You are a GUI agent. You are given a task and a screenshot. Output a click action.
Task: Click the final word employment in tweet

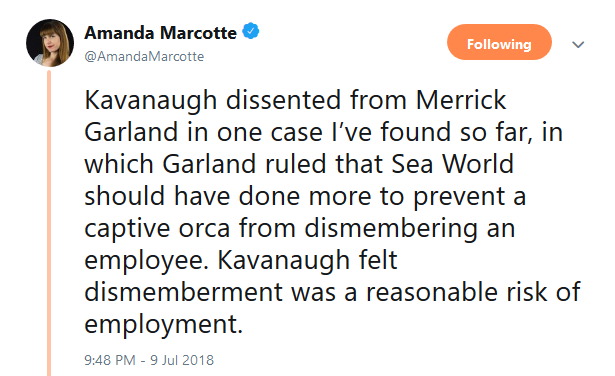pyautogui.click(x=162, y=325)
